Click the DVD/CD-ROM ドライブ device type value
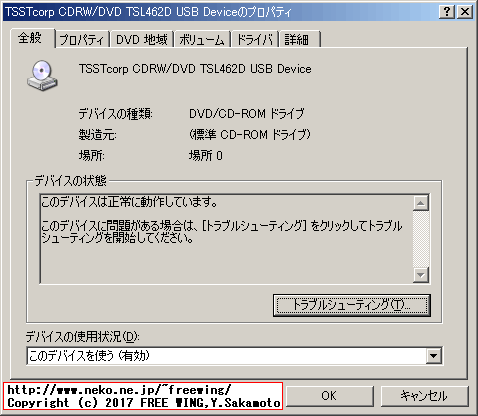The width and height of the screenshot is (478, 416). click(247, 114)
